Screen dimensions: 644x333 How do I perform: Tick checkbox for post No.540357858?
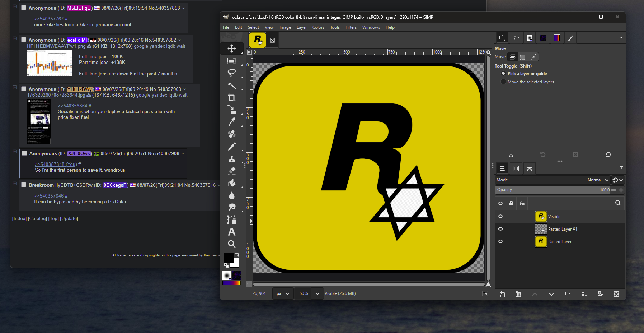(24, 8)
